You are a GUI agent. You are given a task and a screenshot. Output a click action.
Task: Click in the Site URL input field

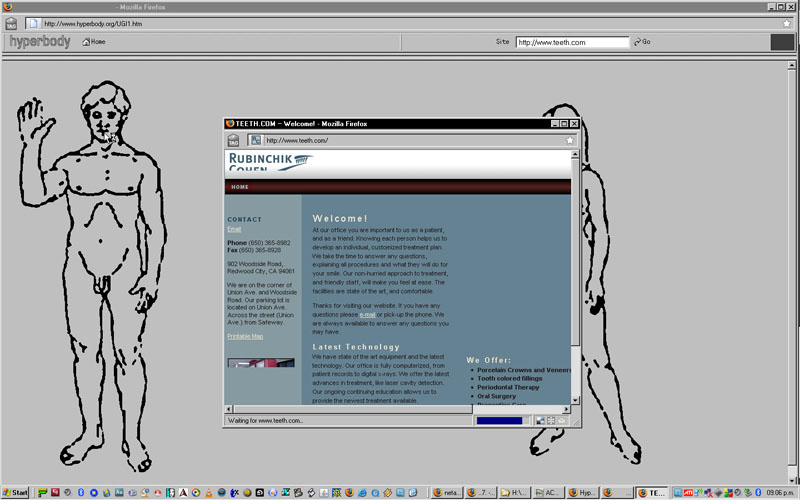pyautogui.click(x=572, y=42)
